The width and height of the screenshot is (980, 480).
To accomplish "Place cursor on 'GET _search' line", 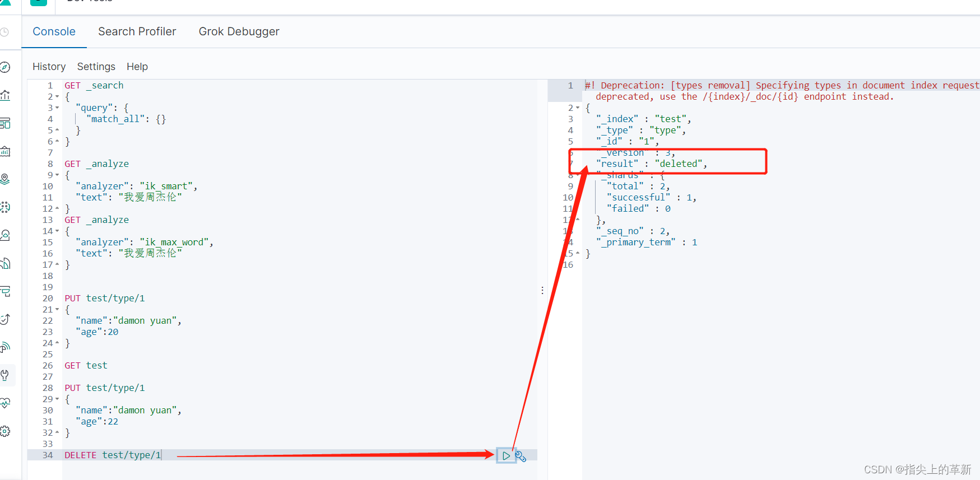I will tap(94, 85).
